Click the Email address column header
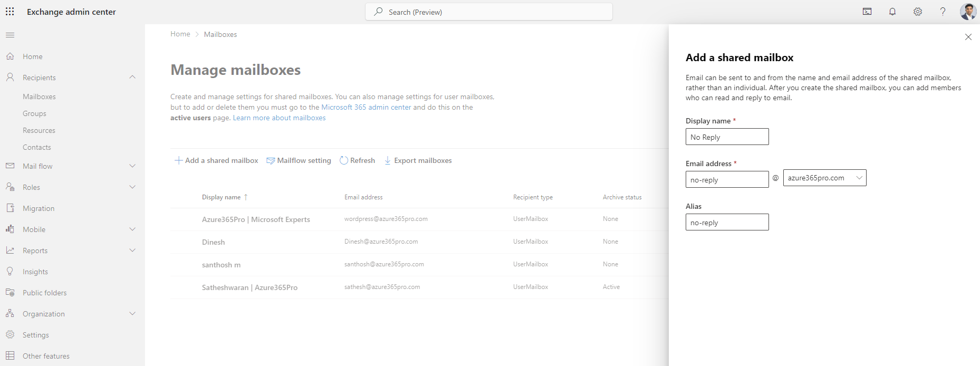980x366 pixels. click(x=363, y=197)
